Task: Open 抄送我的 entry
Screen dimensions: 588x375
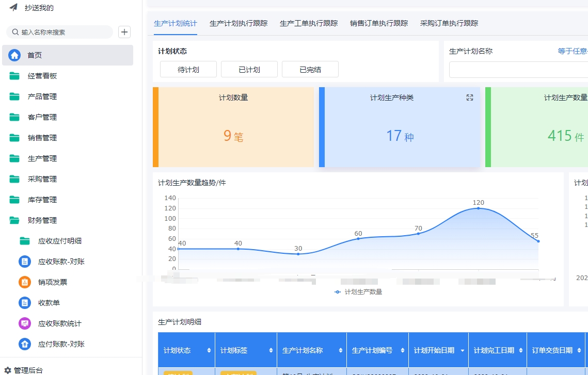Action: 39,8
